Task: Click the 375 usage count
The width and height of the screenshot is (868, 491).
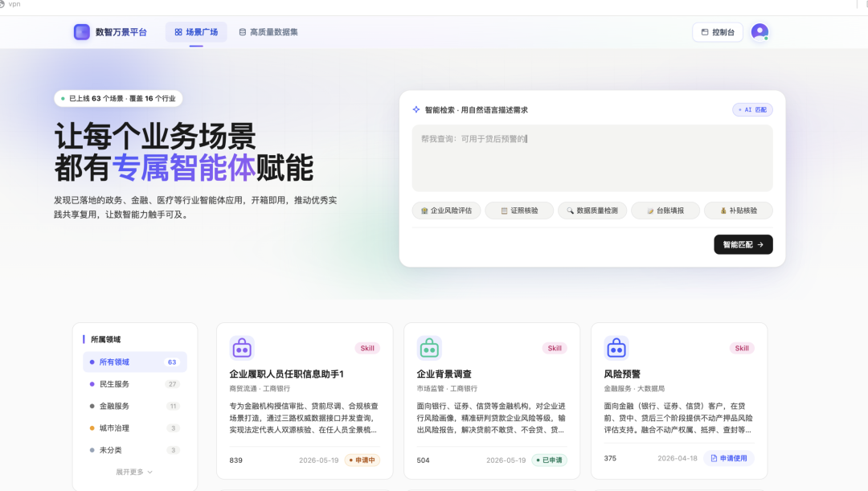Action: tap(610, 458)
